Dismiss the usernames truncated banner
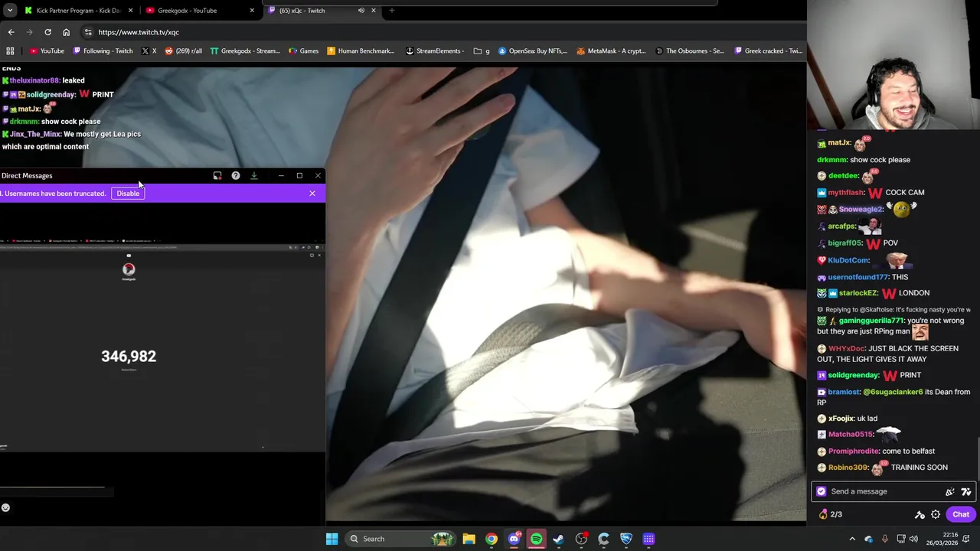The height and width of the screenshot is (551, 980). tap(312, 194)
